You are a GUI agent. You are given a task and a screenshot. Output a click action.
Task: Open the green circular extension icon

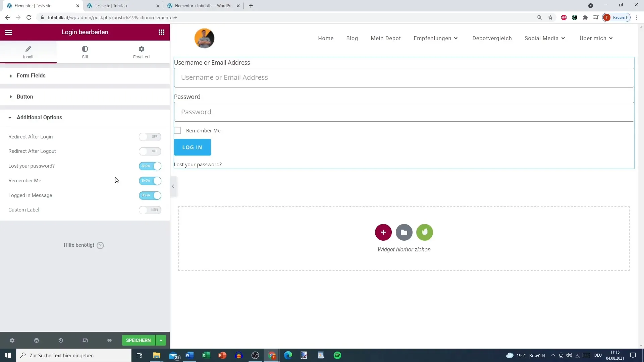pyautogui.click(x=575, y=17)
